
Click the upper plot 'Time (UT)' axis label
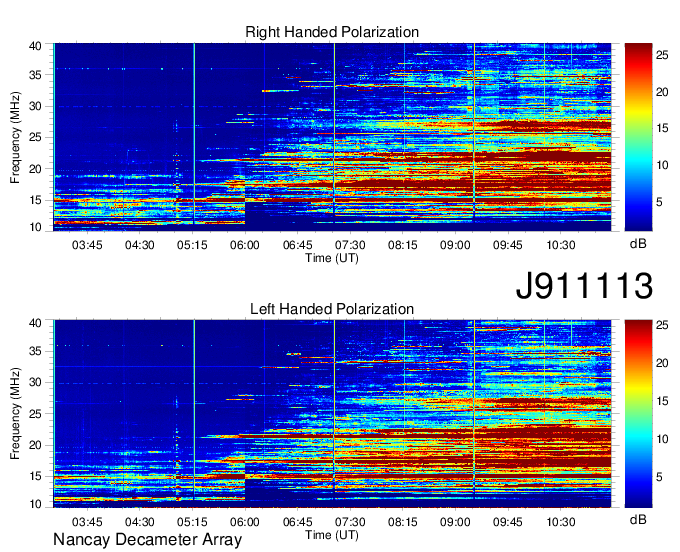click(332, 258)
